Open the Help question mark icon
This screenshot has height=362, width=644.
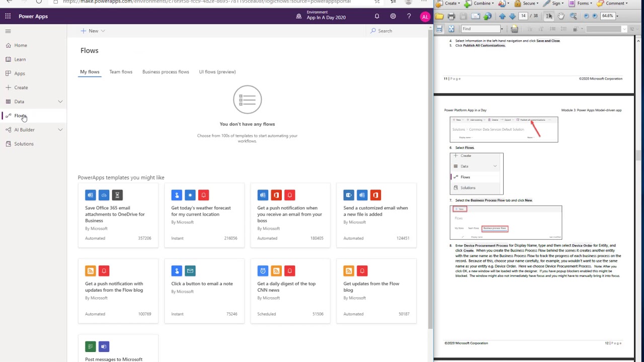(x=409, y=17)
